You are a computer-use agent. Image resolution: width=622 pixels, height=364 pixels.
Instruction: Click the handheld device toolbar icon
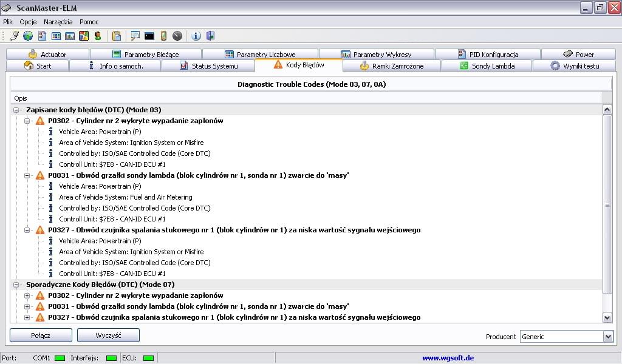tap(163, 36)
